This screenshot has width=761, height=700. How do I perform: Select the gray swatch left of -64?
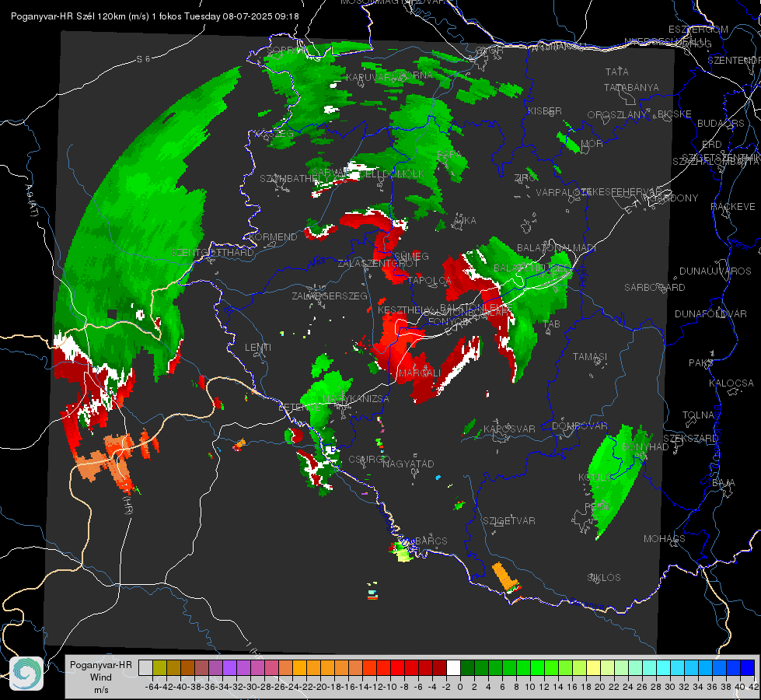pos(145,667)
